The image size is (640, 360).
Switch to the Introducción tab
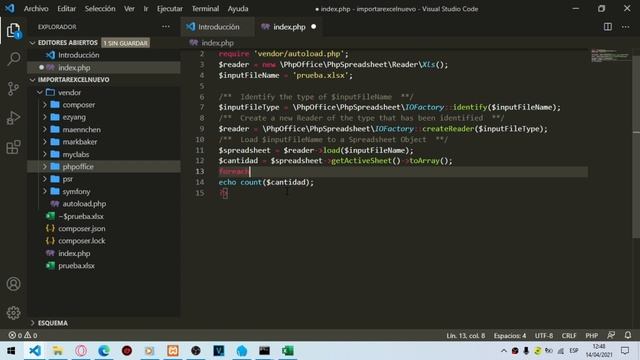point(218,27)
